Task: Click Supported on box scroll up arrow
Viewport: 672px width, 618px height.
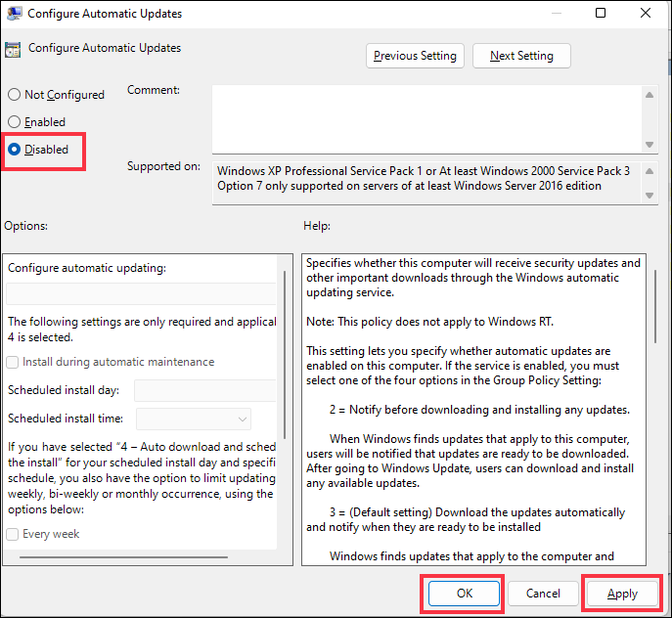Action: (650, 171)
